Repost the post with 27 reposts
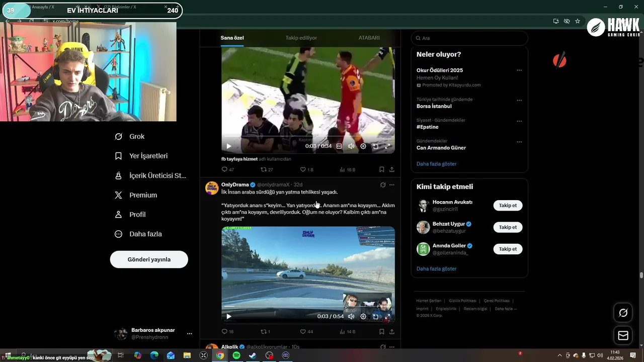Viewport: 644px width, 362px height. [267, 169]
